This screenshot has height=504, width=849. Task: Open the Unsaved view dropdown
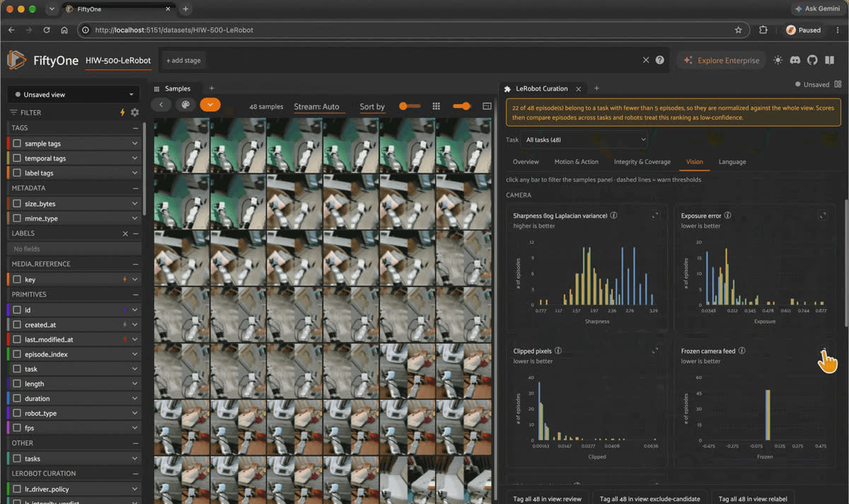tap(74, 95)
